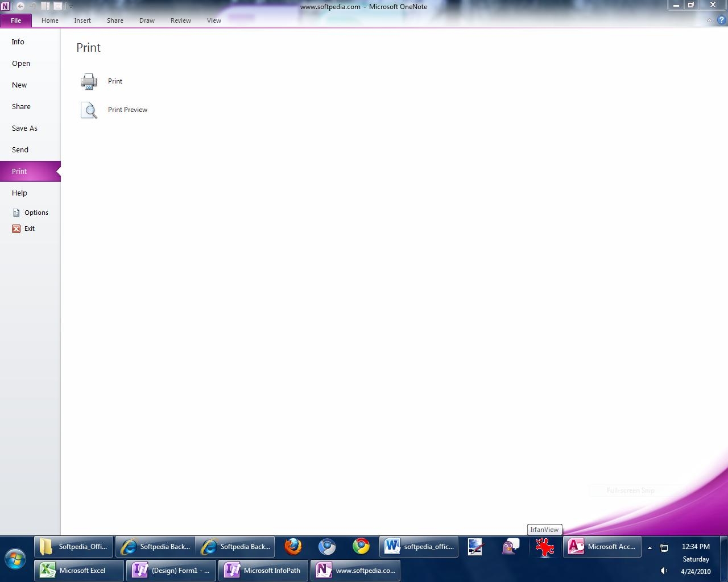728x582 pixels.
Task: Open the File tab
Action: [x=16, y=20]
